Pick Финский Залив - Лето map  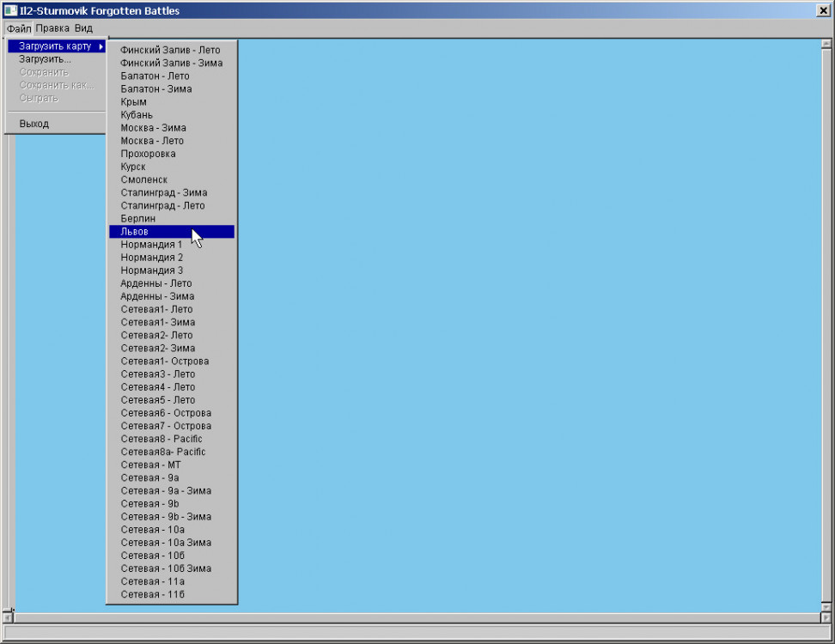tap(170, 50)
